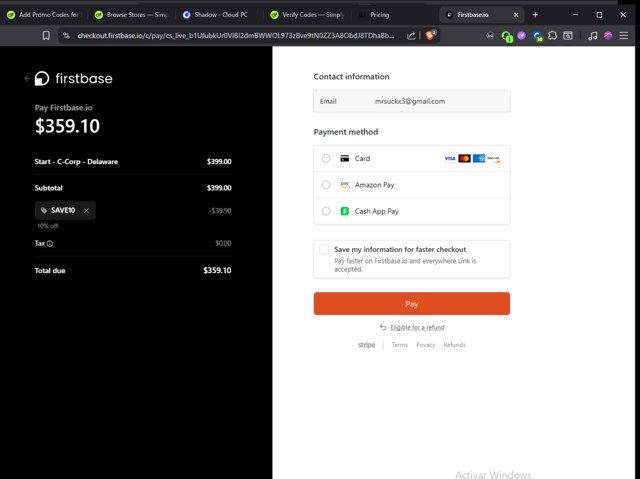
Task: Switch to Add Promo Codes tab
Action: [x=44, y=15]
